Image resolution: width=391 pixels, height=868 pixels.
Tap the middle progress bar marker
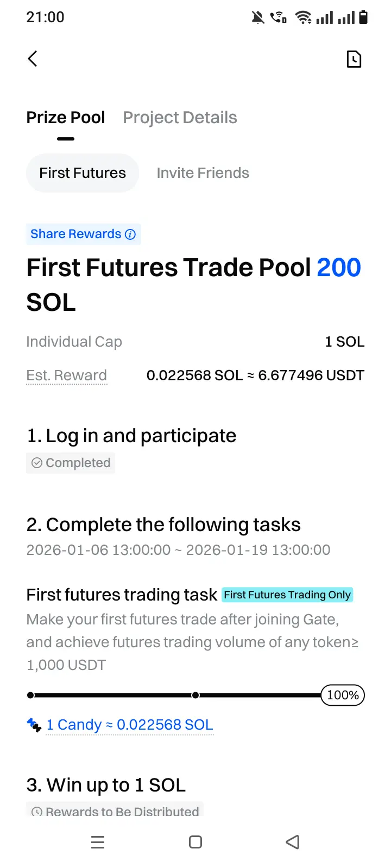(195, 695)
